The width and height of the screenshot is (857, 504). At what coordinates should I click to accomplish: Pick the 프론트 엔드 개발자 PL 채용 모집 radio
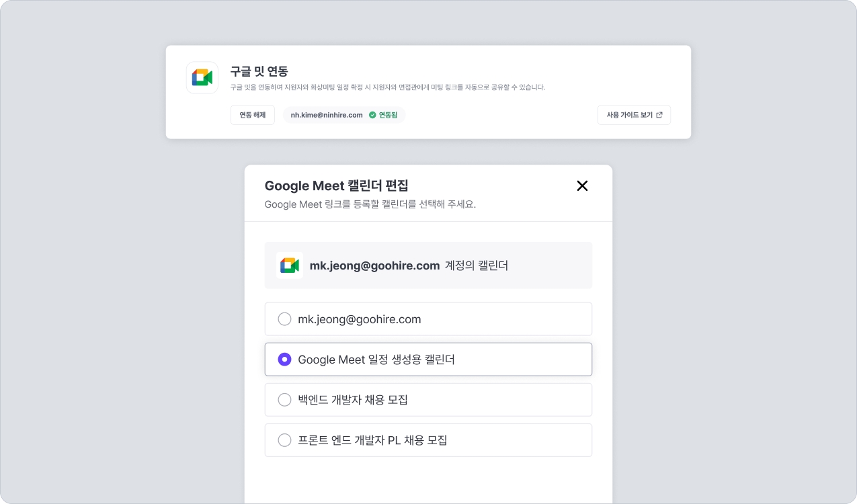click(284, 440)
